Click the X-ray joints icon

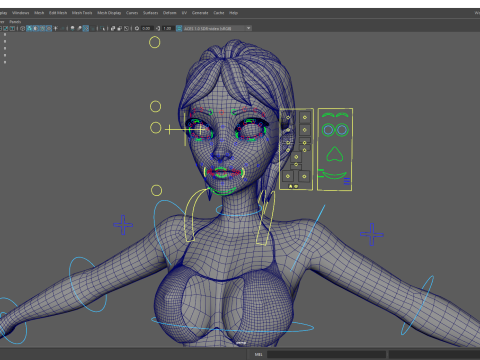pyautogui.click(x=126, y=28)
